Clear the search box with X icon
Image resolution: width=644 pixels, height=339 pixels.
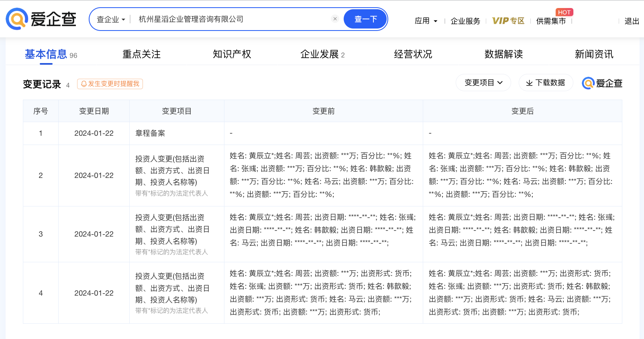335,19
